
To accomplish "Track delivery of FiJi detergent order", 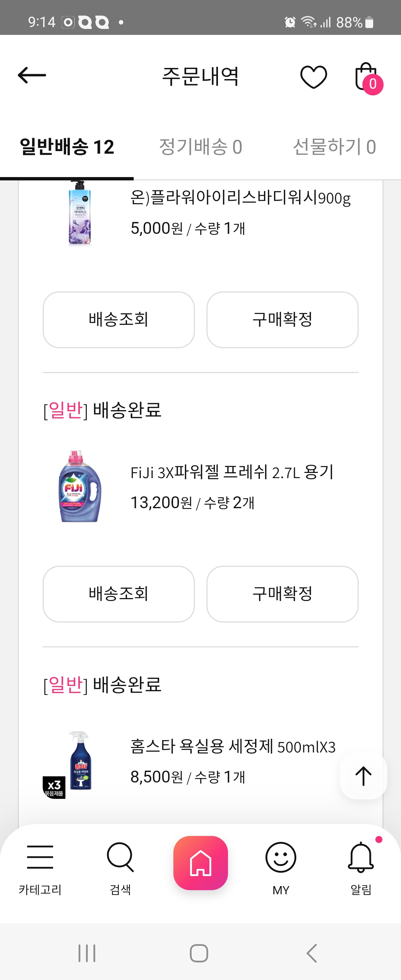I will click(x=119, y=594).
